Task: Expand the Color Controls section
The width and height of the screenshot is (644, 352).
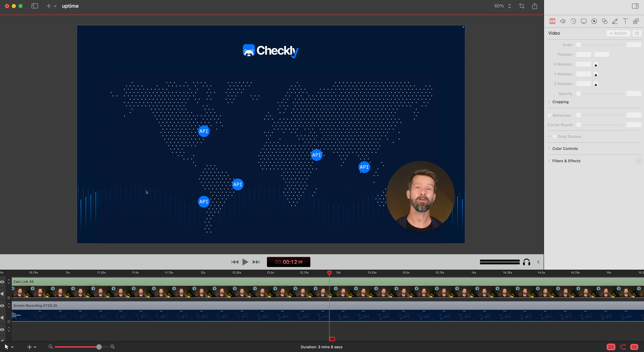Action: click(x=549, y=148)
